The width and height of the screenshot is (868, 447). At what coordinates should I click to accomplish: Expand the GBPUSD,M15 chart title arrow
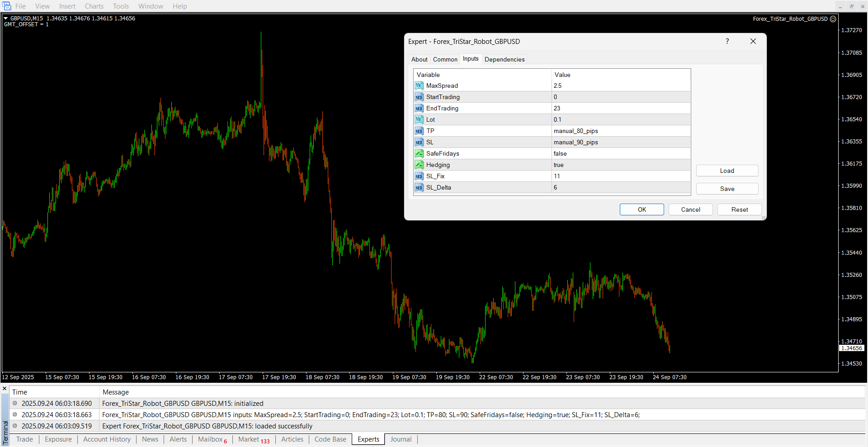pyautogui.click(x=6, y=19)
